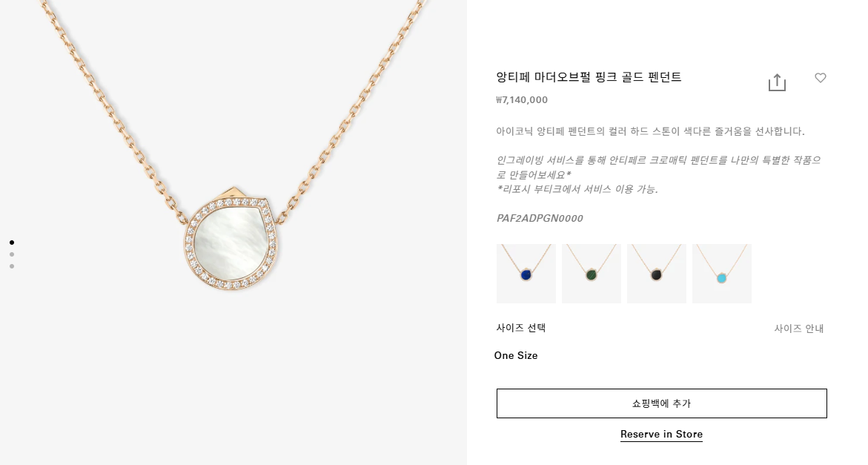
Task: Open the 사이즈 안내 size guide
Action: tap(799, 329)
